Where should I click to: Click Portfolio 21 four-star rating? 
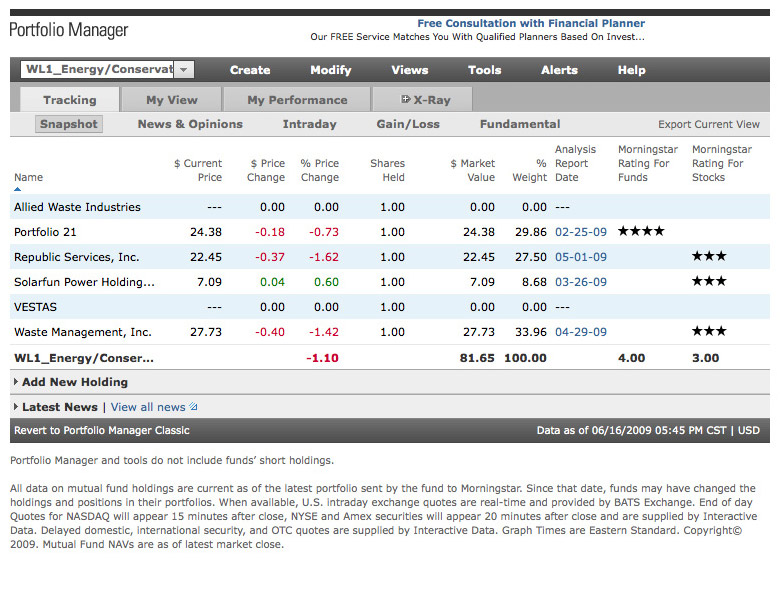(641, 231)
